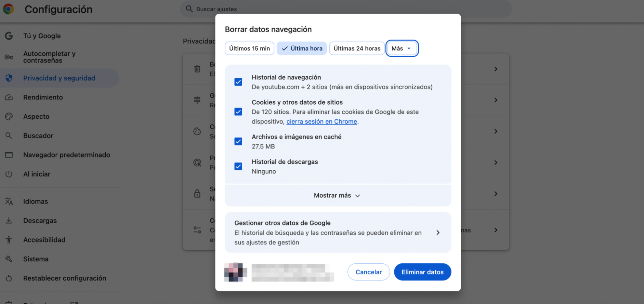This screenshot has width=644, height=304.
Task: Click the translate Idiomas icon
Action: (x=9, y=202)
